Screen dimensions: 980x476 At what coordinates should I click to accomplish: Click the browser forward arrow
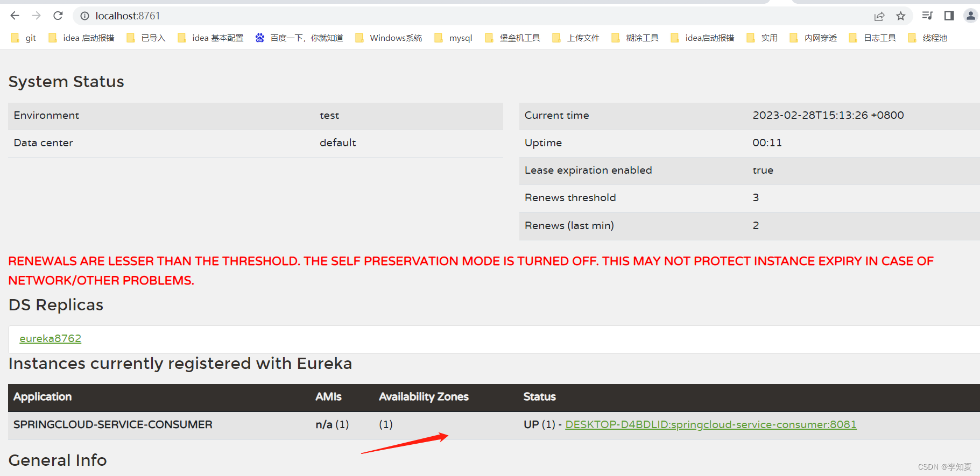point(36,16)
